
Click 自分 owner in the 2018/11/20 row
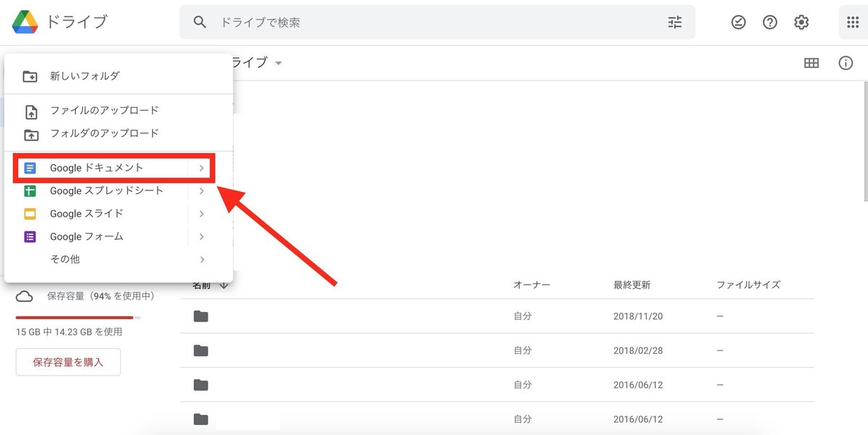(522, 316)
